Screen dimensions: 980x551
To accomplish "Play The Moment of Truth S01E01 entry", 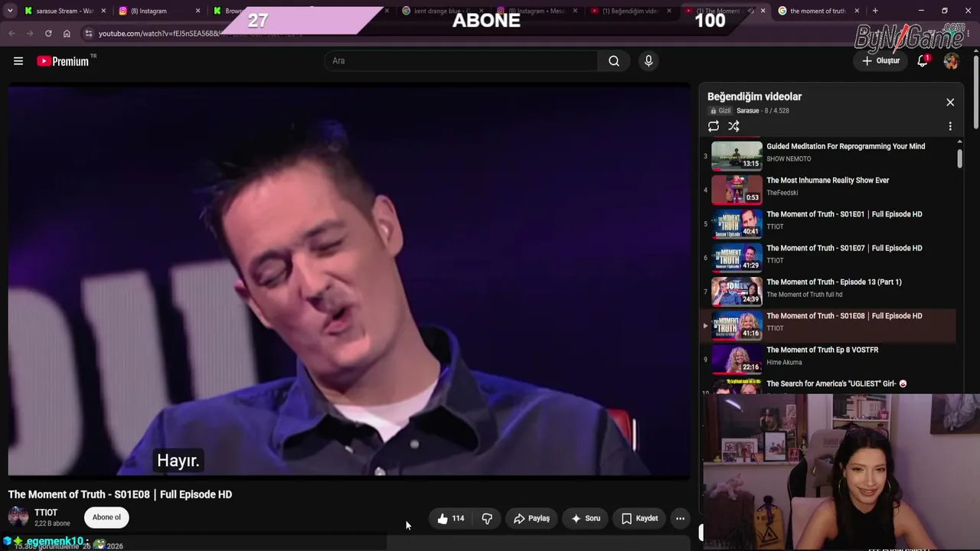I will [x=844, y=214].
